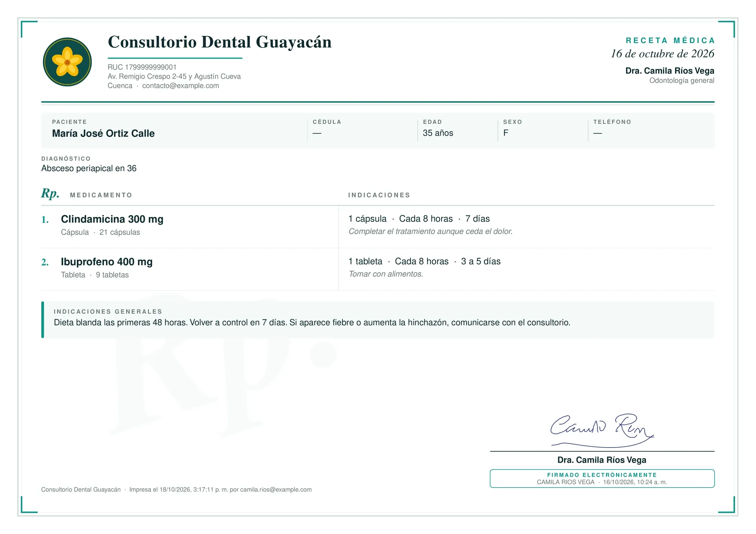Viewport: 756px width, 534px height.
Task: Click the 'Odontología general' specialty text
Action: (682, 80)
